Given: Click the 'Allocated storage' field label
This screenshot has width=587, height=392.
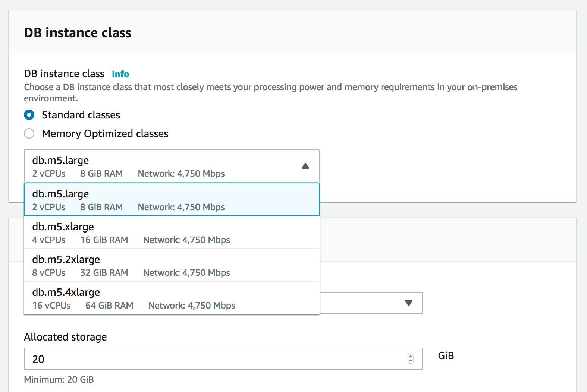Looking at the screenshot, I should tap(65, 337).
